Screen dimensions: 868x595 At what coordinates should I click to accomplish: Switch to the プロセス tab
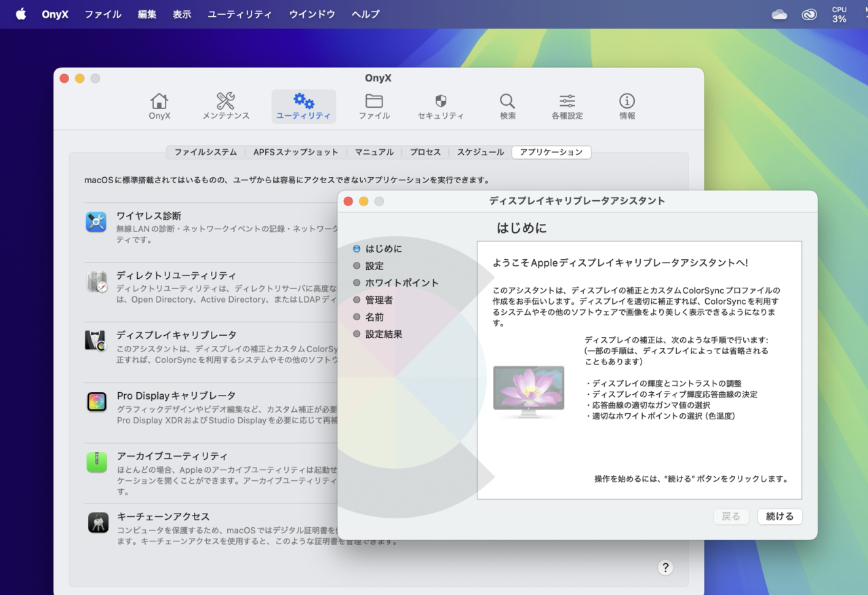425,152
